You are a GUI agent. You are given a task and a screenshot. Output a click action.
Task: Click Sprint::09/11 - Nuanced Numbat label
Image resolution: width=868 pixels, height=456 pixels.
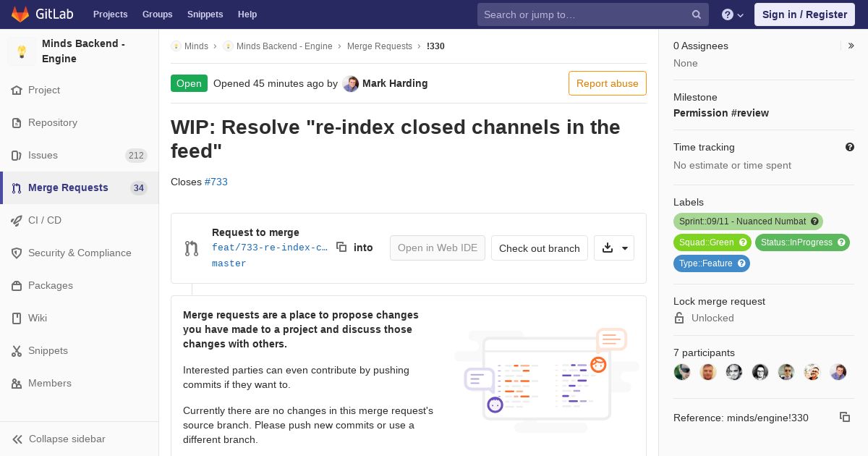pyautogui.click(x=748, y=221)
